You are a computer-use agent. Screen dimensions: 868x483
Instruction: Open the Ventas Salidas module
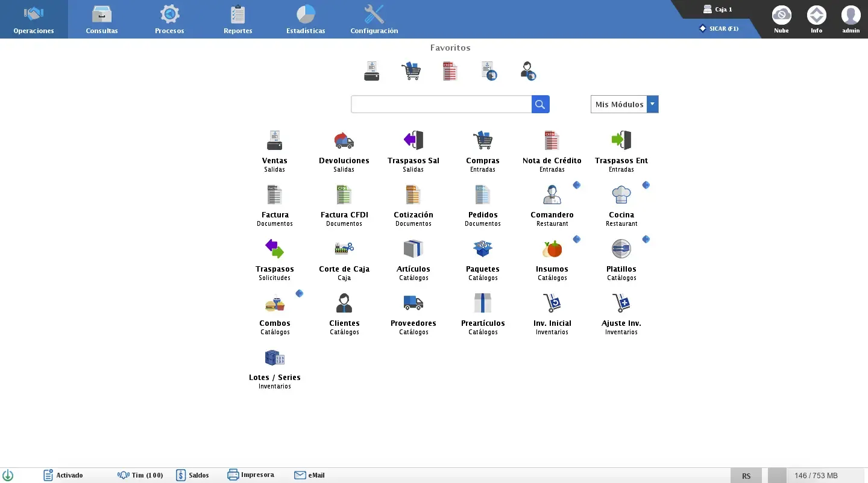tap(275, 149)
